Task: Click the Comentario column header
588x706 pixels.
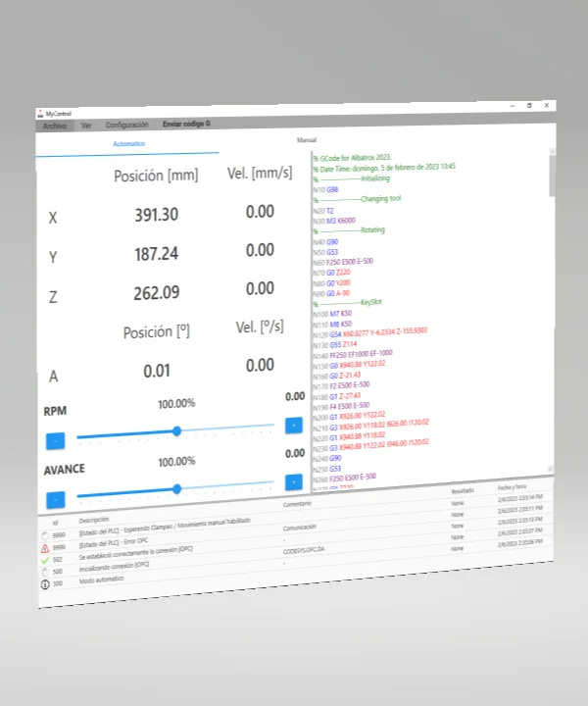Action: coord(297,504)
